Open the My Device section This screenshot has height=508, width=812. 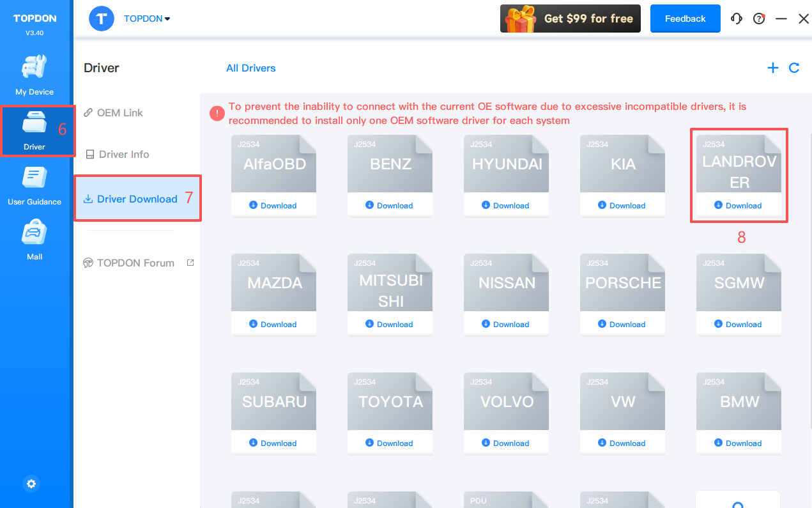pos(34,75)
